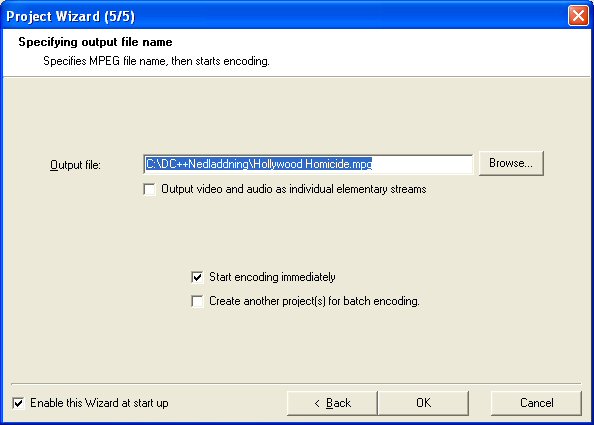The height and width of the screenshot is (425, 594).
Task: Go to previous step with Back button
Action: (x=332, y=403)
